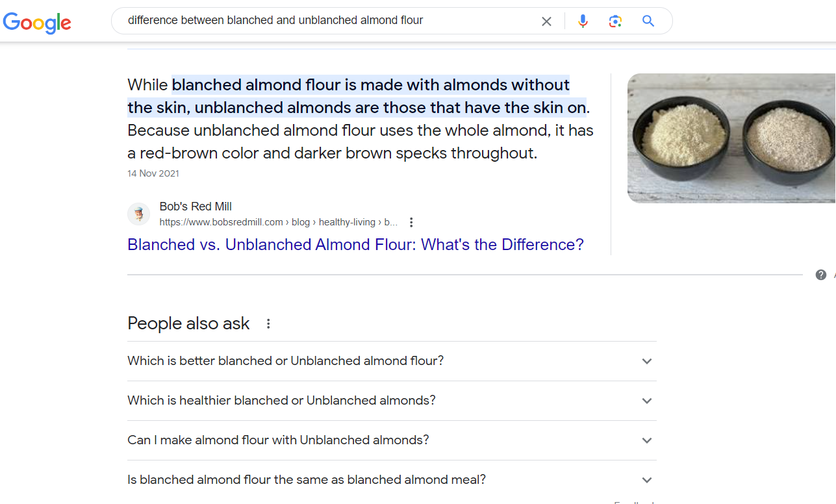The width and height of the screenshot is (836, 504).
Task: Open three-dot menu next to People also ask
Action: 268,323
